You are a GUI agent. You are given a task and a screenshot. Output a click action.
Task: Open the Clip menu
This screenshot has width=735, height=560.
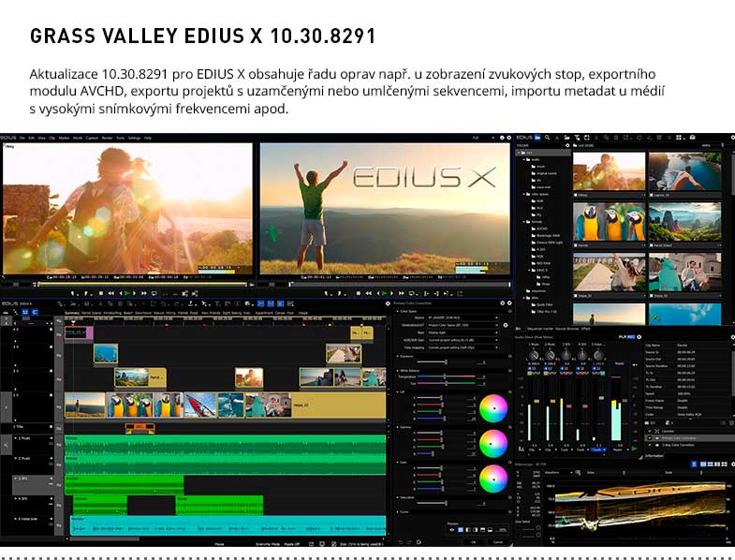click(52, 138)
